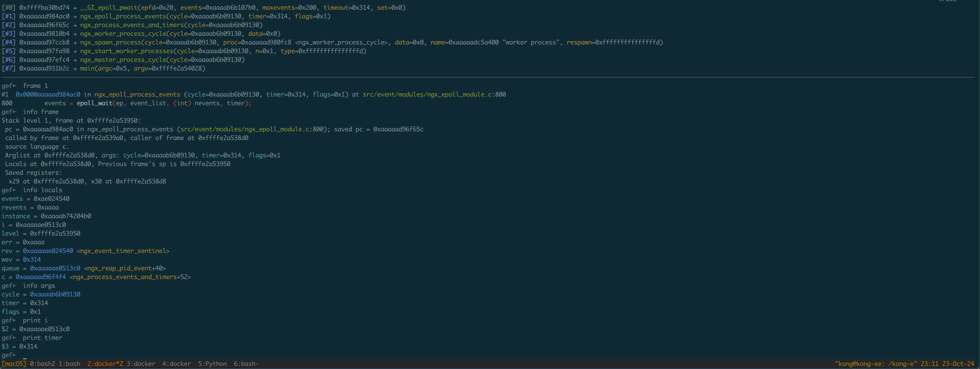Click "called by frame at 0xffffe2a539a0" line
Screen dimensions: 980x369
click(x=127, y=139)
